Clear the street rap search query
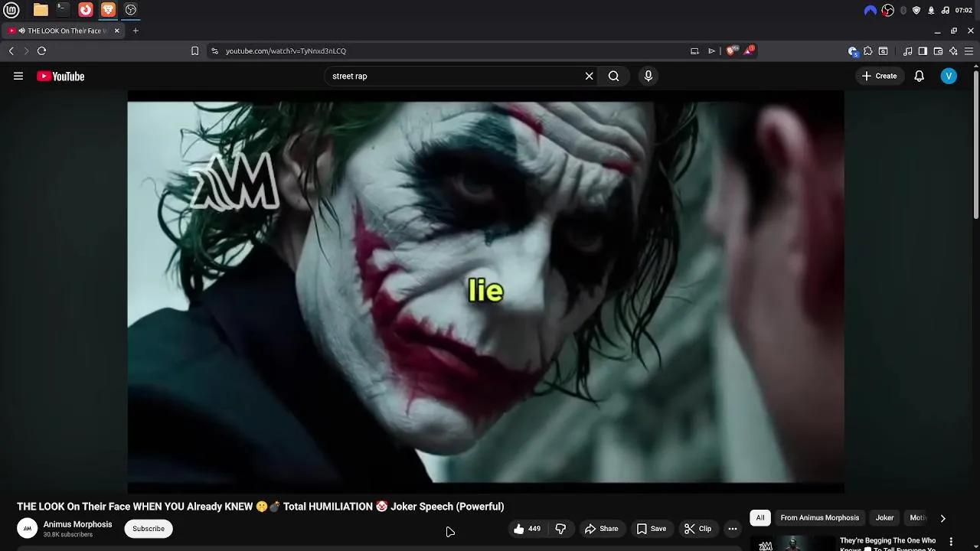Screen dimensions: 980x551 pyautogui.click(x=589, y=76)
